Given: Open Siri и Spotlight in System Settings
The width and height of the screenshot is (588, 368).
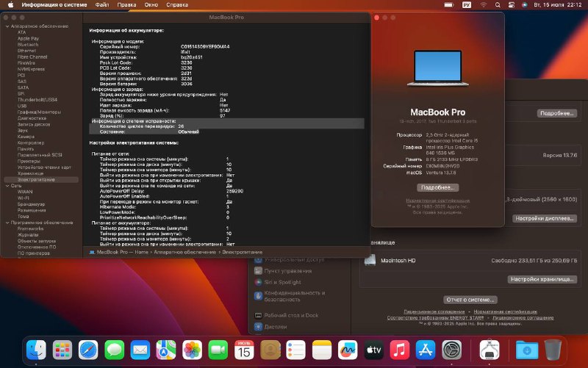Looking at the screenshot, I should coord(282,282).
